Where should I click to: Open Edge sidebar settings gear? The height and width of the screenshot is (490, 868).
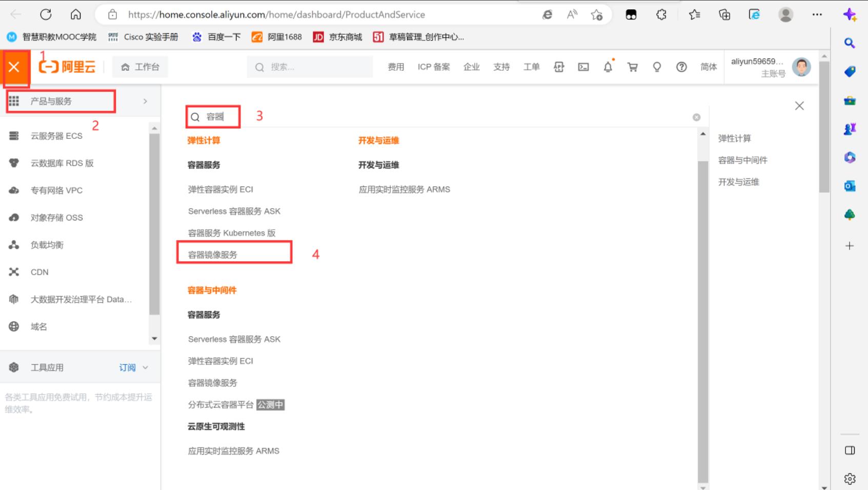click(850, 479)
